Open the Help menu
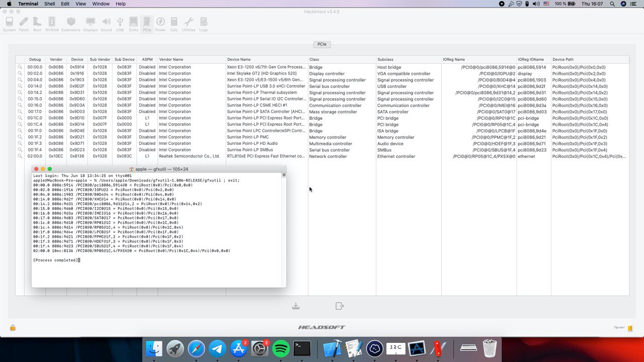Screen dimensions: 644x362 pyautogui.click(x=121, y=4)
